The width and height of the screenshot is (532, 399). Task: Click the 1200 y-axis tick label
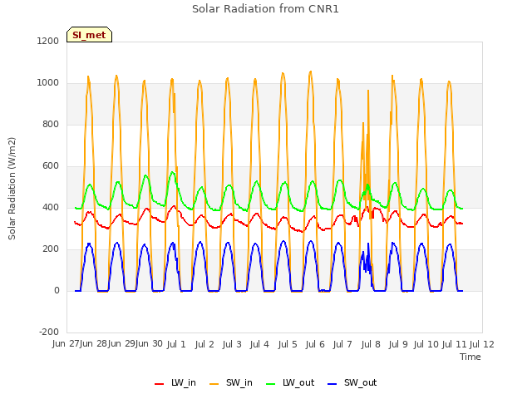click(48, 41)
